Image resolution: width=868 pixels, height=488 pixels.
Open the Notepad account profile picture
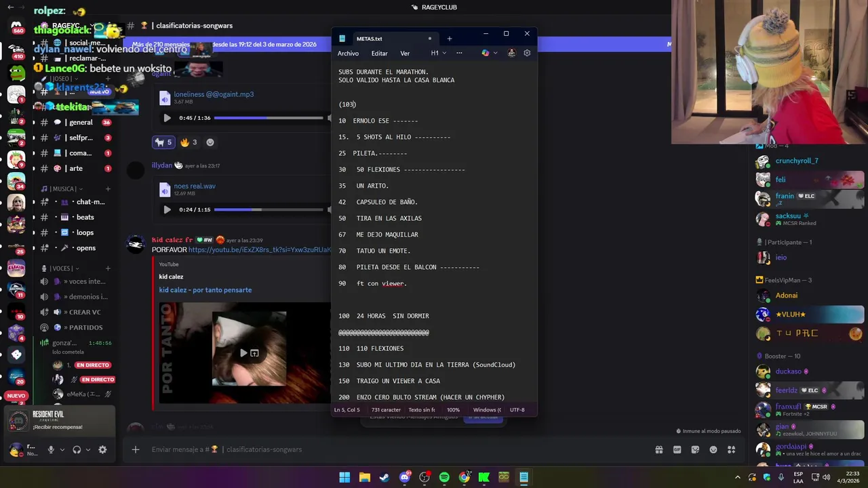(511, 53)
